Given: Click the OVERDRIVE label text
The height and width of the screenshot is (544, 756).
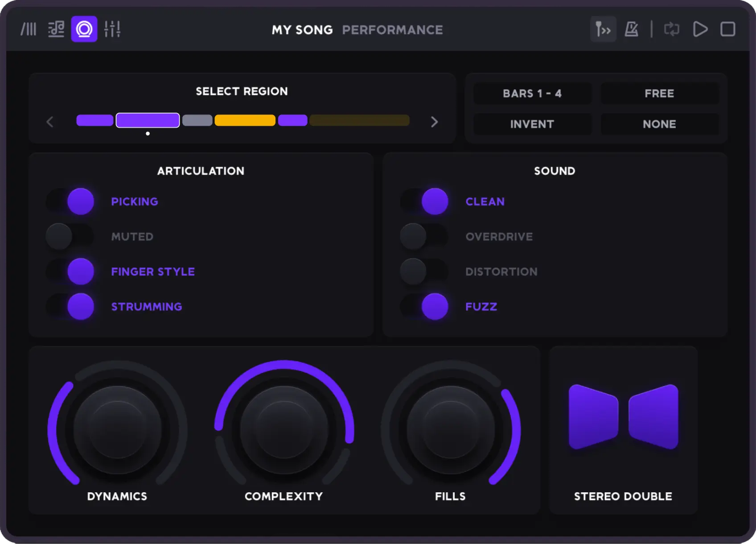Looking at the screenshot, I should click(499, 236).
